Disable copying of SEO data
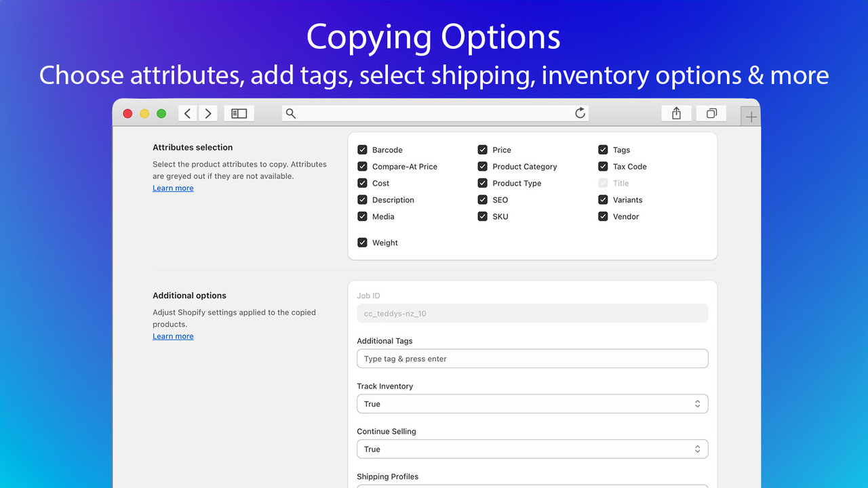The image size is (868, 488). tap(482, 200)
